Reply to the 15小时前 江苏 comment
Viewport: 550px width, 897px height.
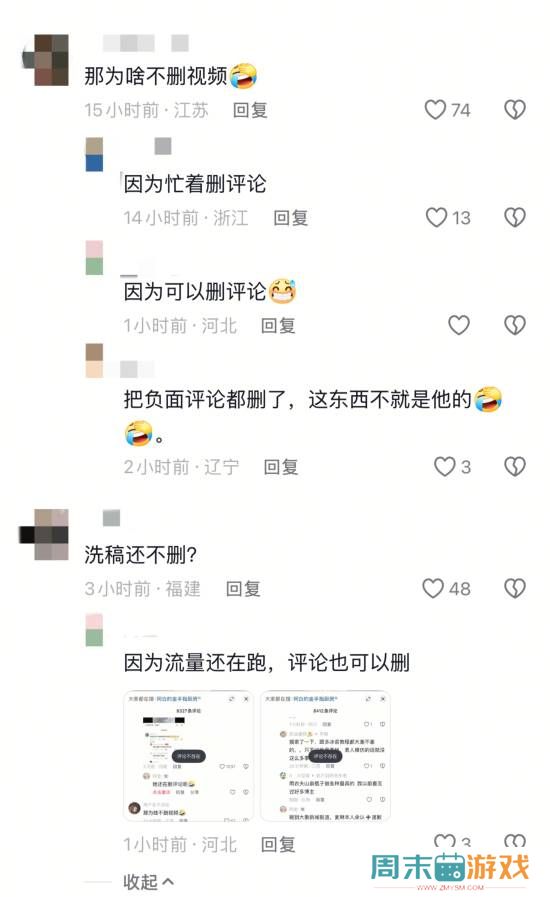click(x=250, y=110)
